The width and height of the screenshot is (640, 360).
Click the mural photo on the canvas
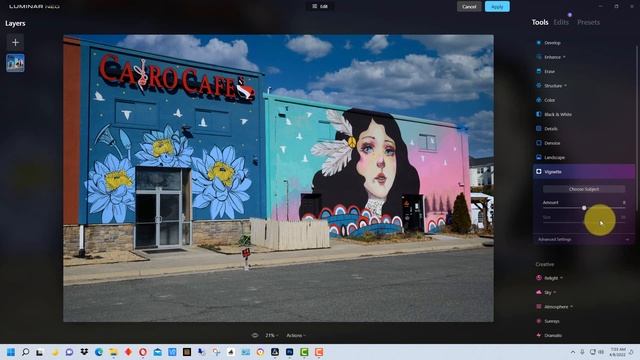click(x=278, y=178)
